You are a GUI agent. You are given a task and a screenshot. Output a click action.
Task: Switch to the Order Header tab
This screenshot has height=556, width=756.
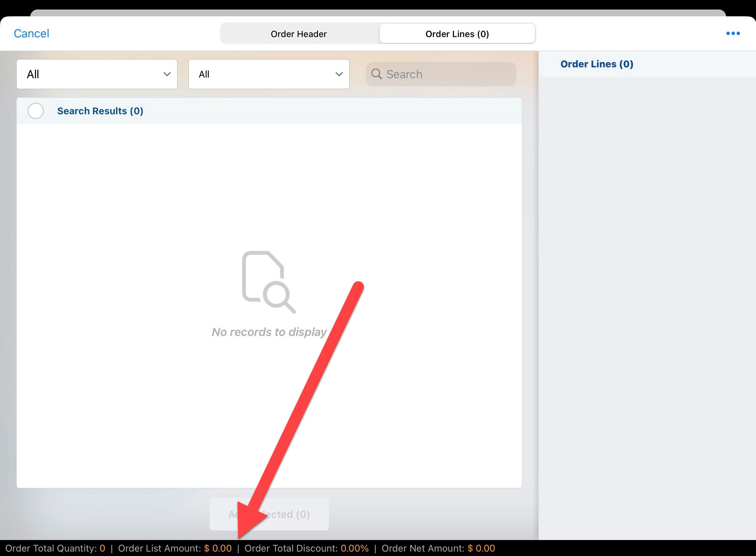point(299,34)
